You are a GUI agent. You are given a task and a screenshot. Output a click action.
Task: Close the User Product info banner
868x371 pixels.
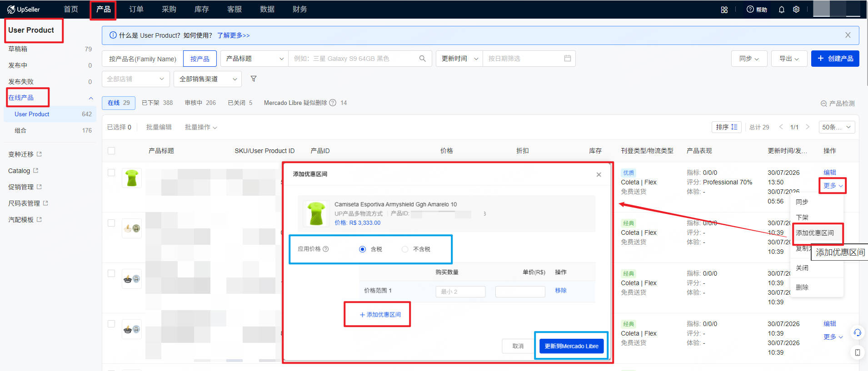tap(848, 35)
